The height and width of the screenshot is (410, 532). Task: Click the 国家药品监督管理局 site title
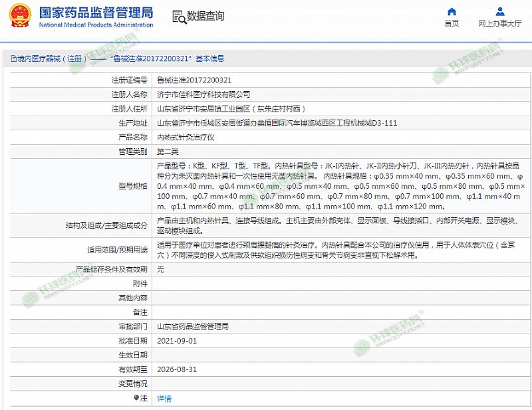96,13
